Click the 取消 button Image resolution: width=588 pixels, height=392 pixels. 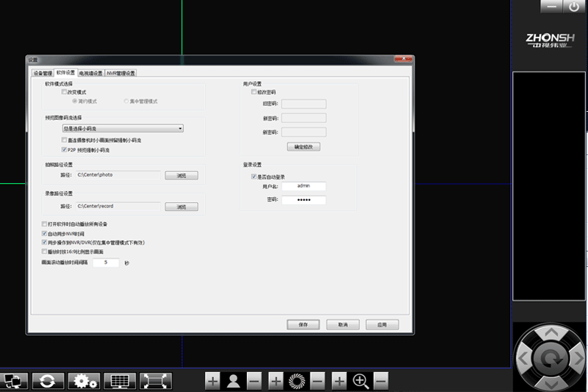click(x=343, y=324)
